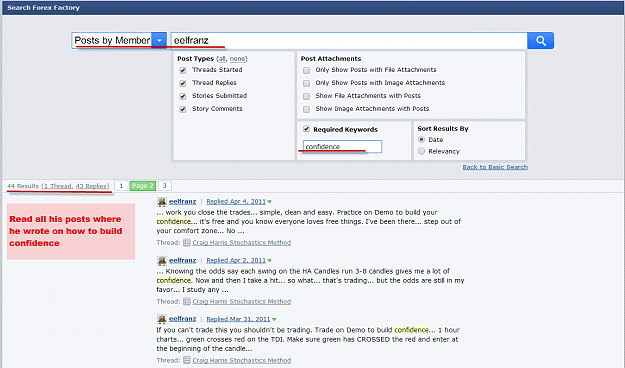Open eelfranz username on Apr 2 post
This screenshot has width=625, height=368.
pos(183,260)
